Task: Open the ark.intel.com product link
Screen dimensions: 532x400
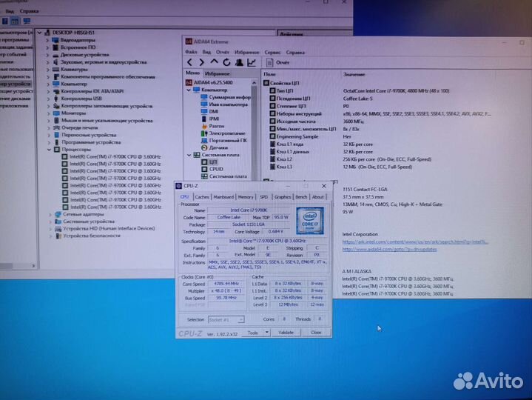Action: tap(415, 241)
